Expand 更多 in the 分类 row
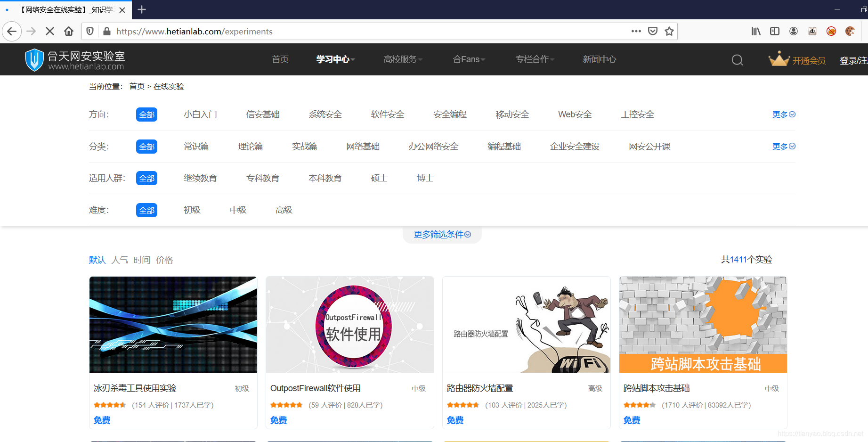 coord(784,147)
